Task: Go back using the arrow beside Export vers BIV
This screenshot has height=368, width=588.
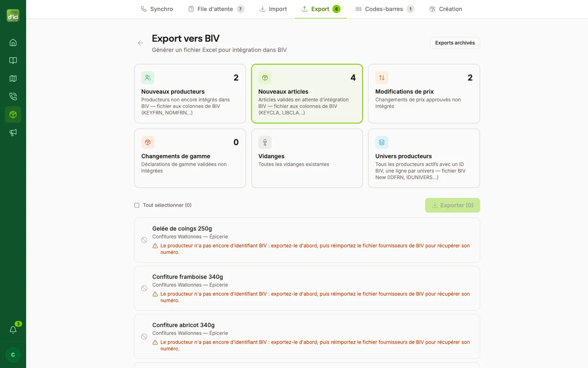Action: 140,43
